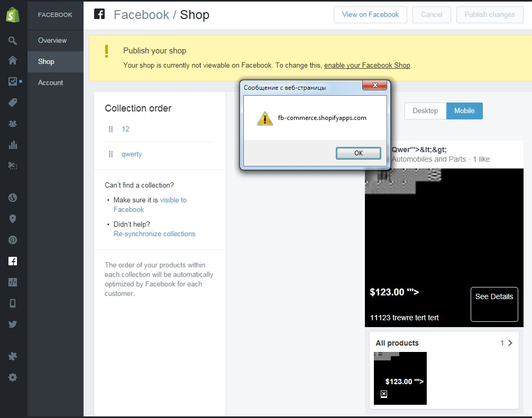Click the Shopify logo icon
This screenshot has width=532, height=418.
(x=13, y=15)
